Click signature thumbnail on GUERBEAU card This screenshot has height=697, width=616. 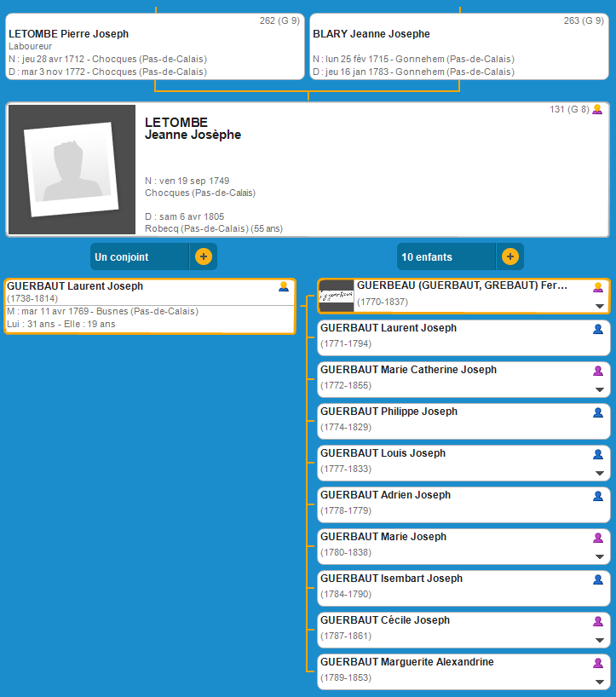point(337,296)
